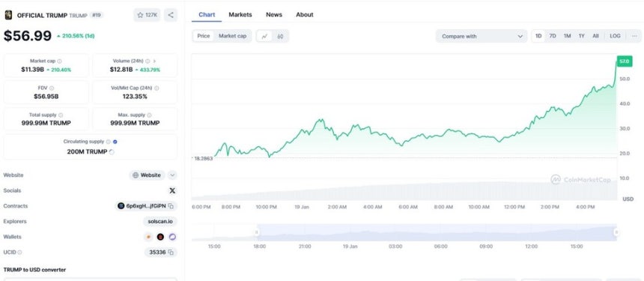This screenshot has width=644, height=281.
Task: Open the Compare with dropdown
Action: click(x=482, y=36)
